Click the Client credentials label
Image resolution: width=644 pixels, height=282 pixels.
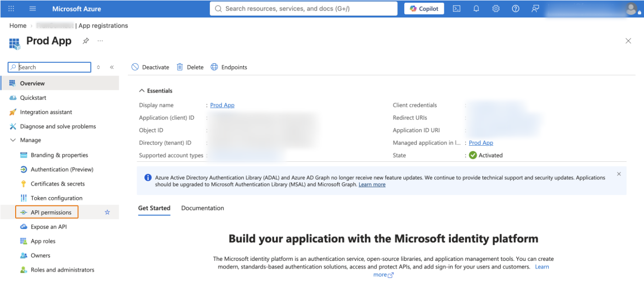click(415, 105)
